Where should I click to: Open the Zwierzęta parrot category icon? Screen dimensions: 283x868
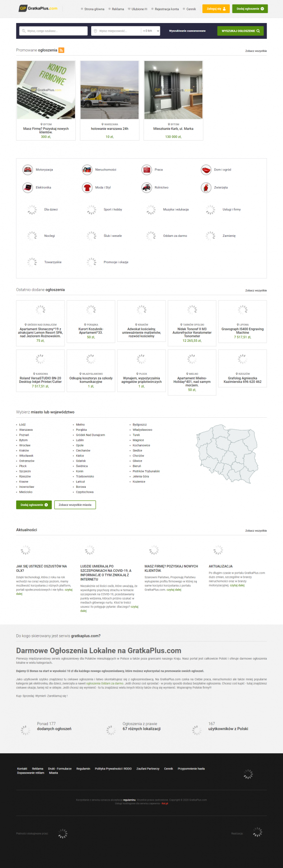point(206,187)
